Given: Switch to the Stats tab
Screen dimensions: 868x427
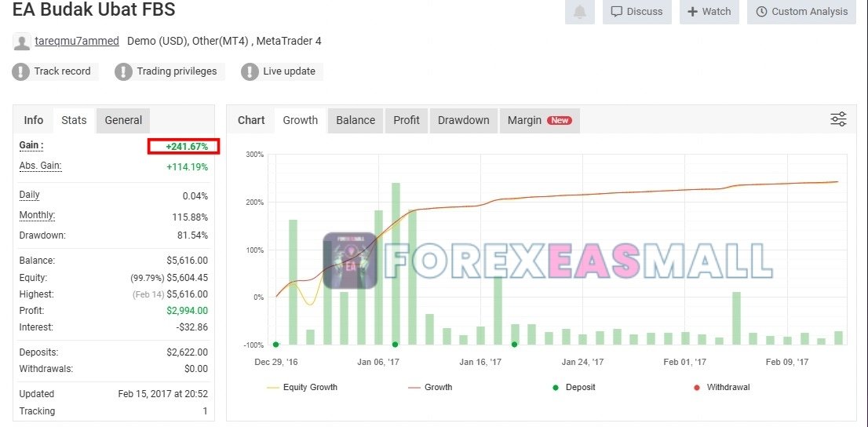Looking at the screenshot, I should point(75,120).
